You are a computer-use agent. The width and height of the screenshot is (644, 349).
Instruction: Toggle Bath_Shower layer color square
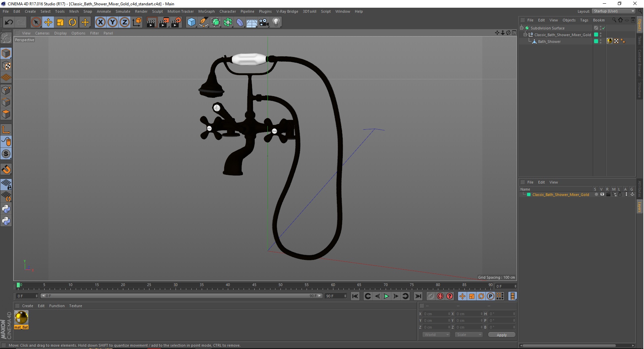click(596, 42)
